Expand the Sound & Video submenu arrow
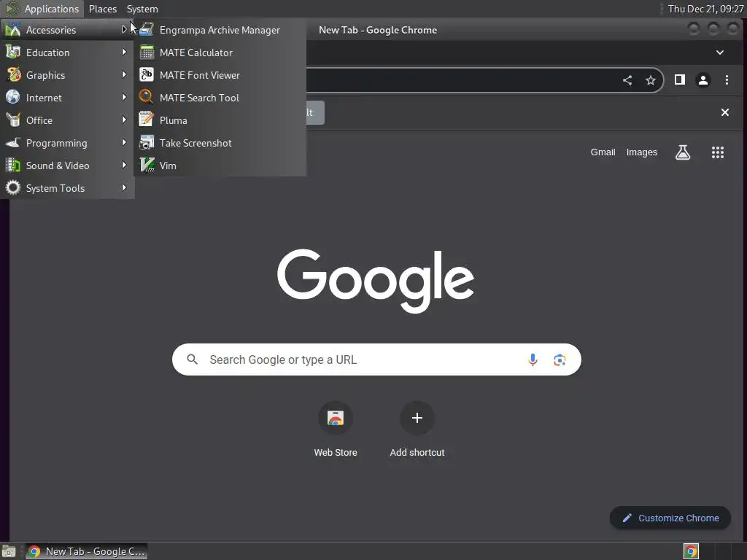747x560 pixels. pos(124,165)
